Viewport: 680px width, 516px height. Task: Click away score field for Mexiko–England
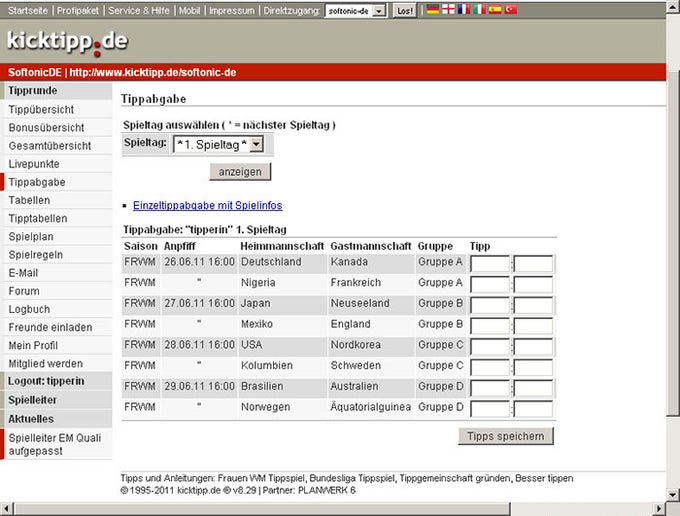point(533,326)
